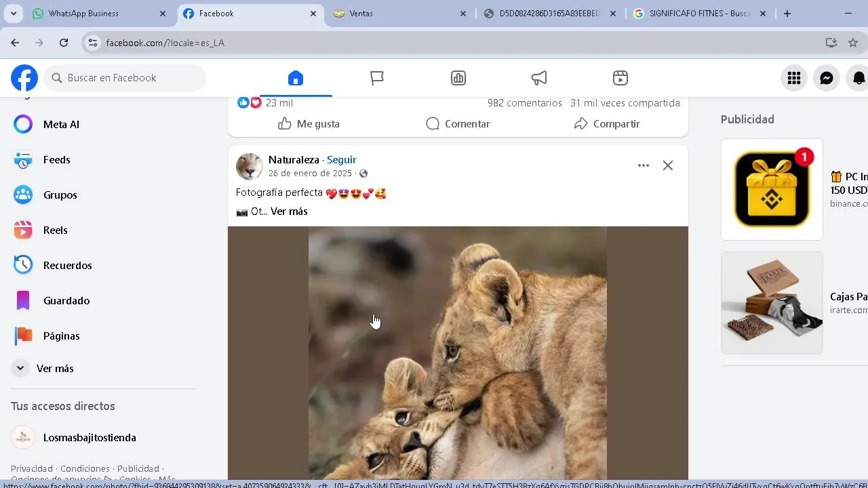Screen dimensions: 868x488
Task: Open Messenger chats icon
Action: tap(827, 78)
